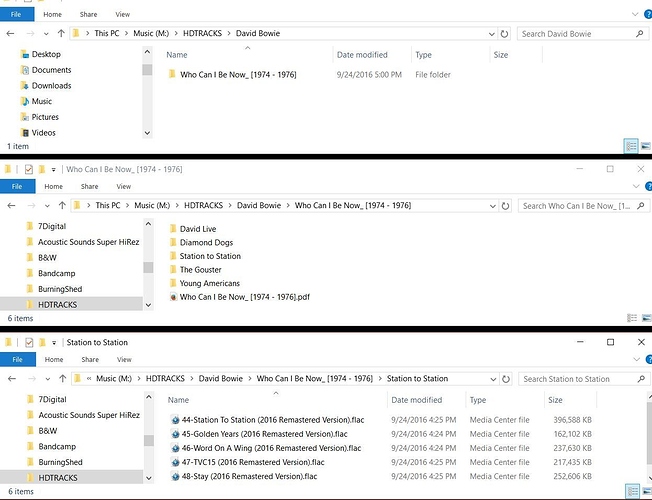Viewport: 652px width, 500px height.
Task: Go back in the David Bowie window
Action: click(x=10, y=33)
